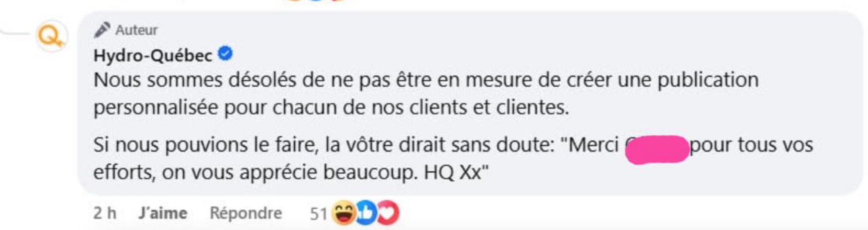The image size is (868, 230).
Task: Click the paragraph starting Si nous pouvions
Action: point(453,159)
